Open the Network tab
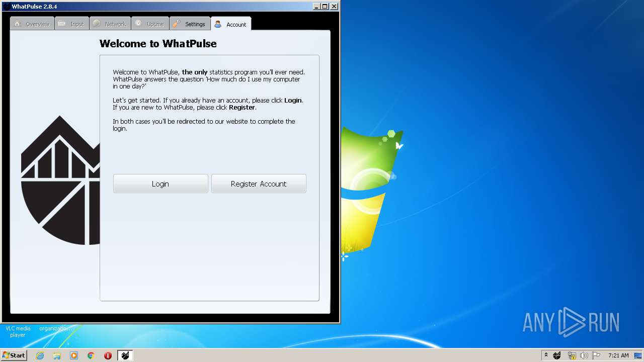This screenshot has height=362, width=644. click(x=110, y=24)
